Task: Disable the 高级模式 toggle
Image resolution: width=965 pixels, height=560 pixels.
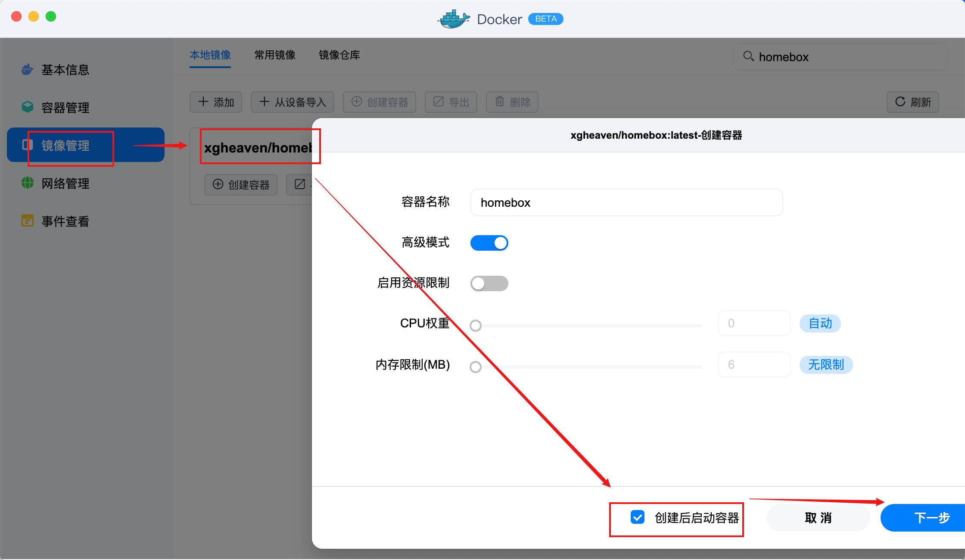Action: point(489,243)
